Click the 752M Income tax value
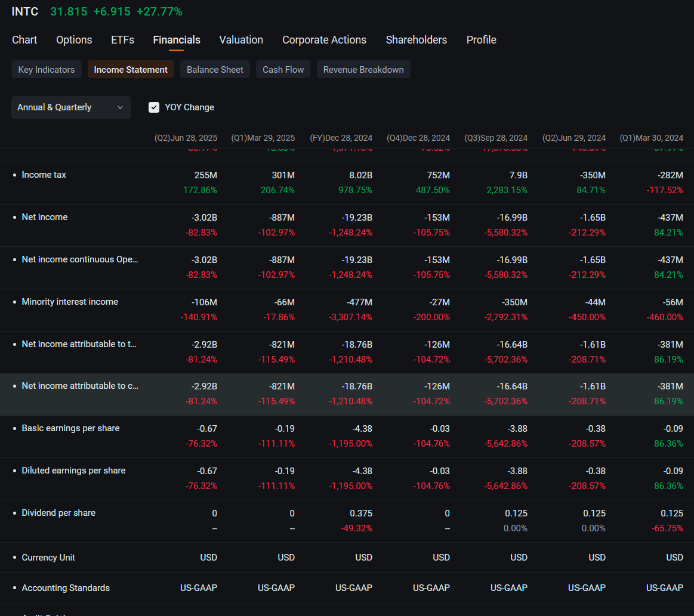The image size is (694, 616). pos(438,175)
